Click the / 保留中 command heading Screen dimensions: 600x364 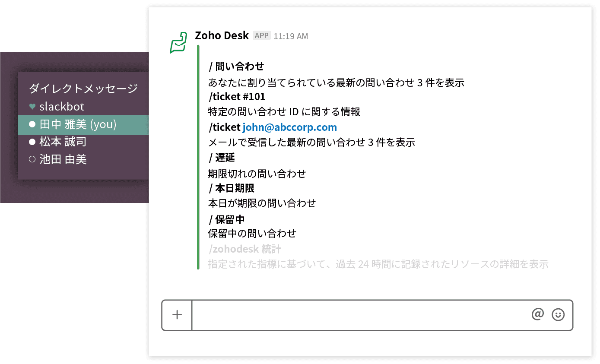click(x=226, y=219)
